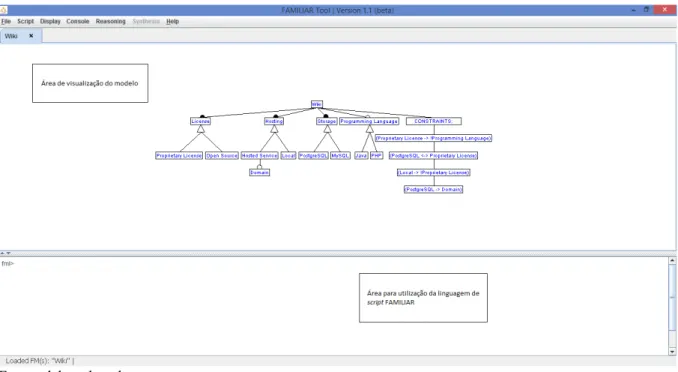
Task: Select the MySQL feature node
Action: click(x=340, y=155)
